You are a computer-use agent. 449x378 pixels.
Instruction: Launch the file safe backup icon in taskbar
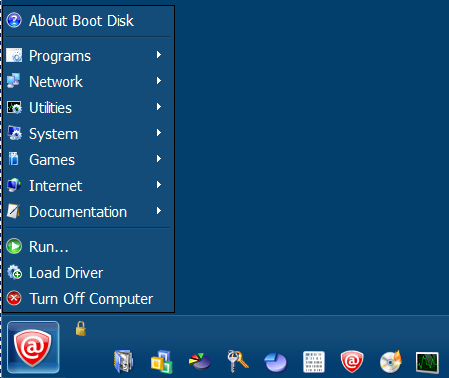click(123, 362)
